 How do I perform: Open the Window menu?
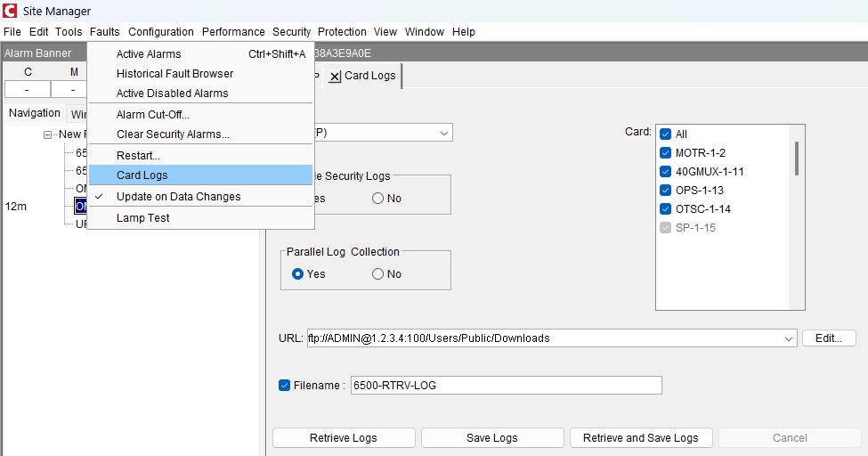point(425,31)
